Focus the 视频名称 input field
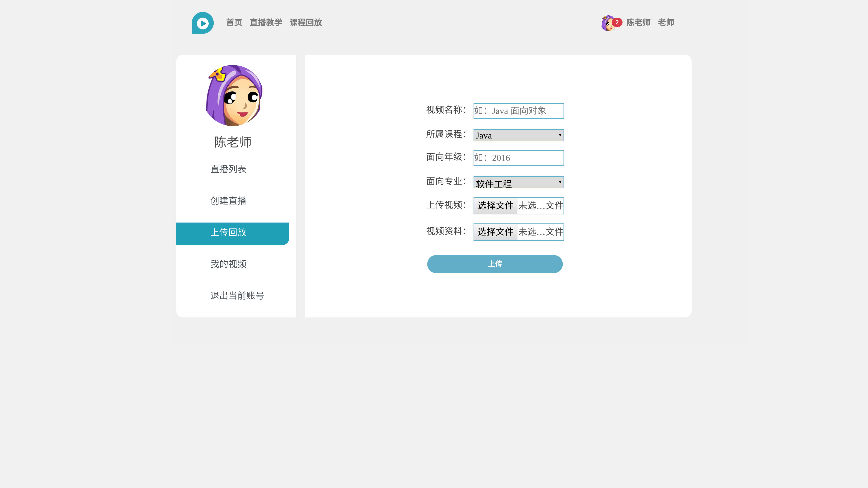Viewport: 868px width, 488px height. [518, 111]
